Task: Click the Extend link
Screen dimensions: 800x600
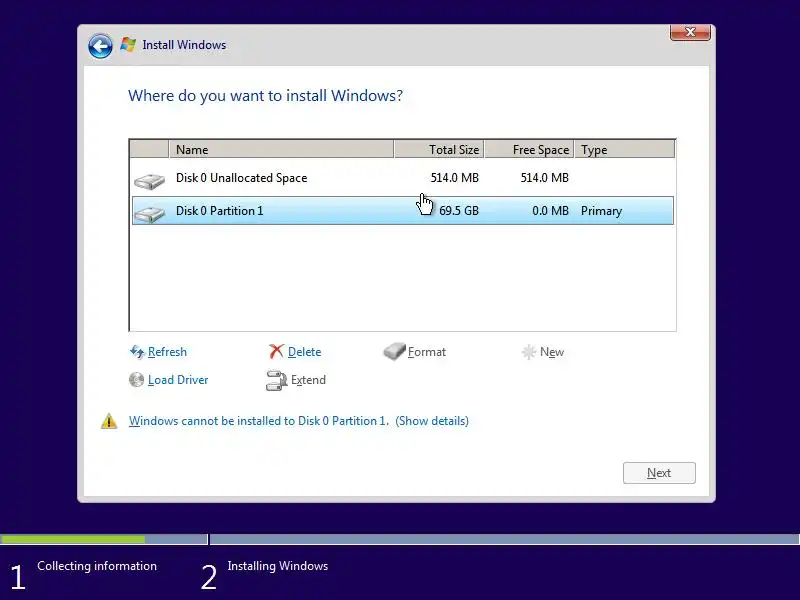Action: [x=308, y=380]
